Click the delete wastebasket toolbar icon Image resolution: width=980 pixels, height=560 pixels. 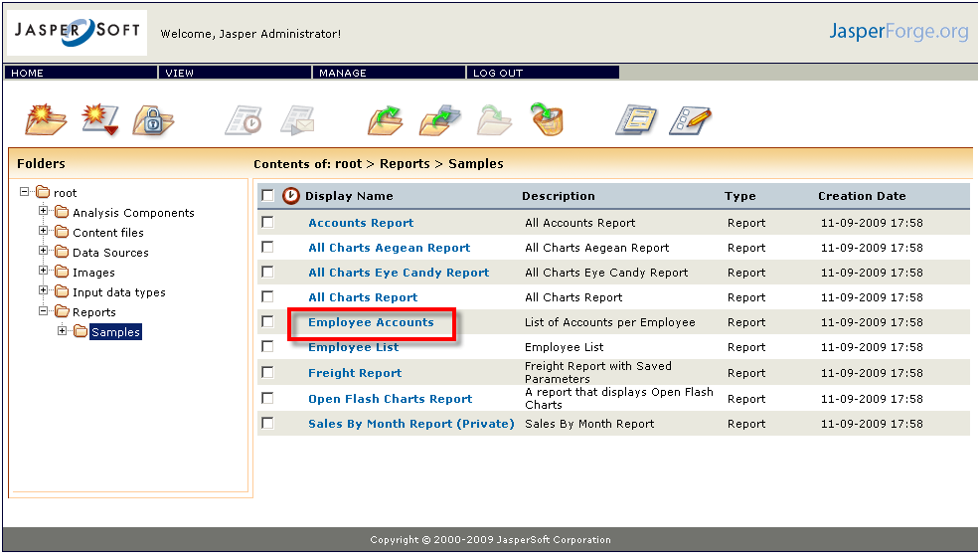click(548, 119)
